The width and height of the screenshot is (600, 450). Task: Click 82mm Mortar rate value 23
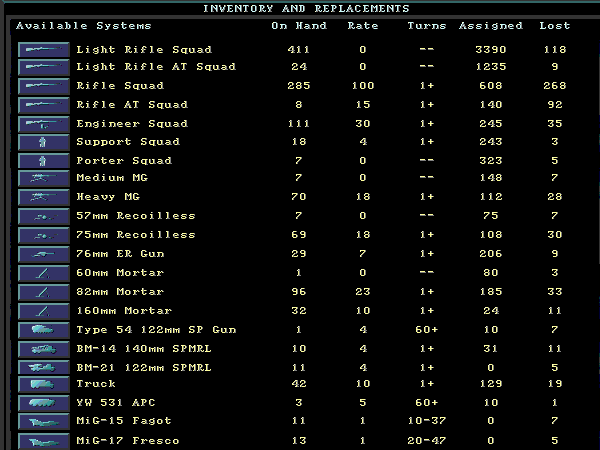[363, 292]
